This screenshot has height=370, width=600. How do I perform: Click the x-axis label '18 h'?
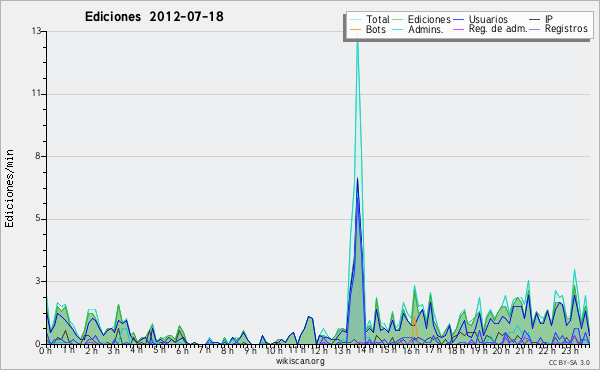click(x=456, y=350)
